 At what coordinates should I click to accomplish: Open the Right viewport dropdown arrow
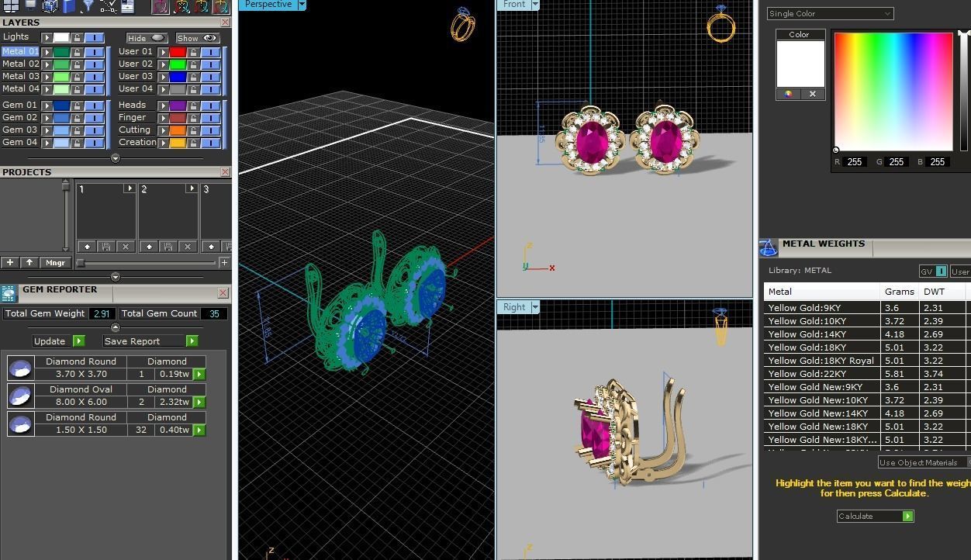(x=534, y=307)
